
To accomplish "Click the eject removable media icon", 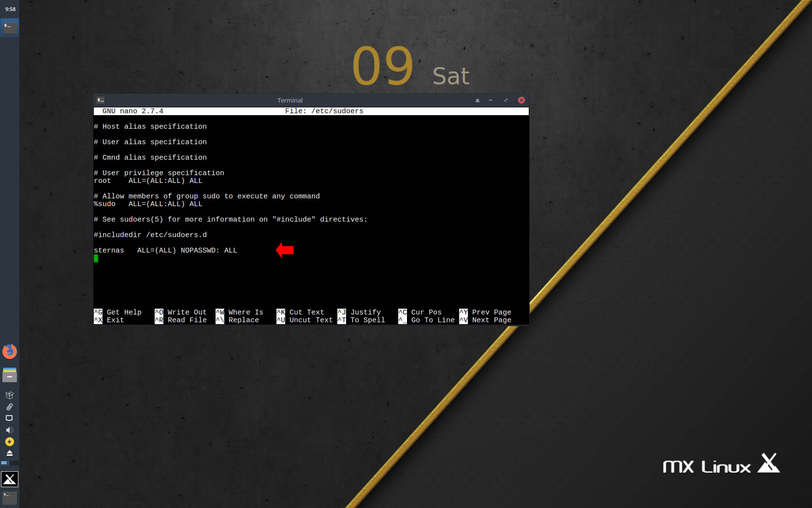I will (x=9, y=453).
